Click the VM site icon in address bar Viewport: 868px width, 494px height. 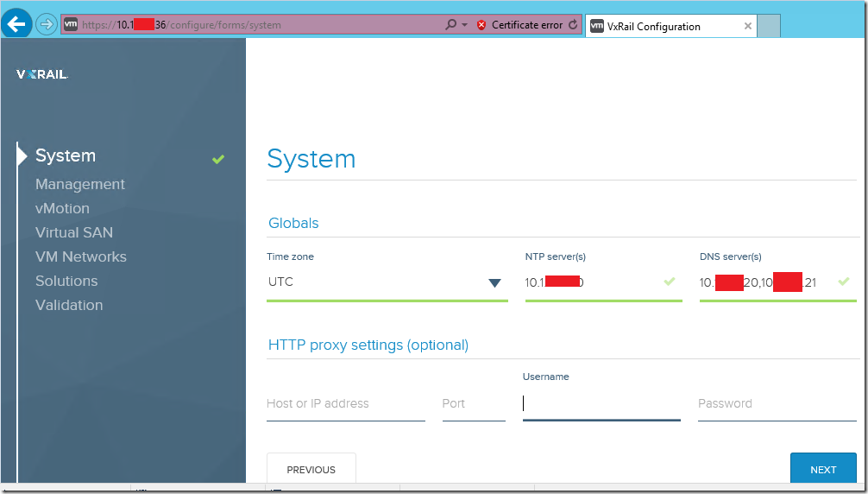pyautogui.click(x=71, y=24)
